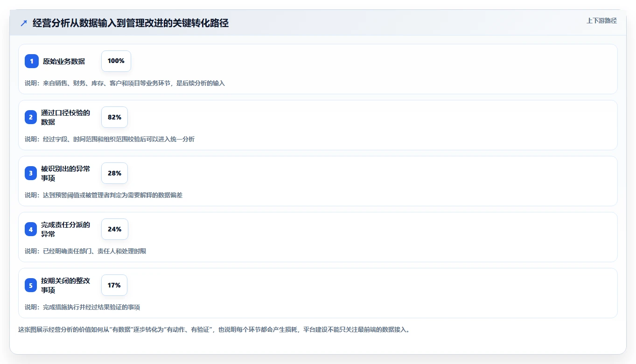
Task: Click the description starting 完成措施执行
Action: click(x=83, y=307)
